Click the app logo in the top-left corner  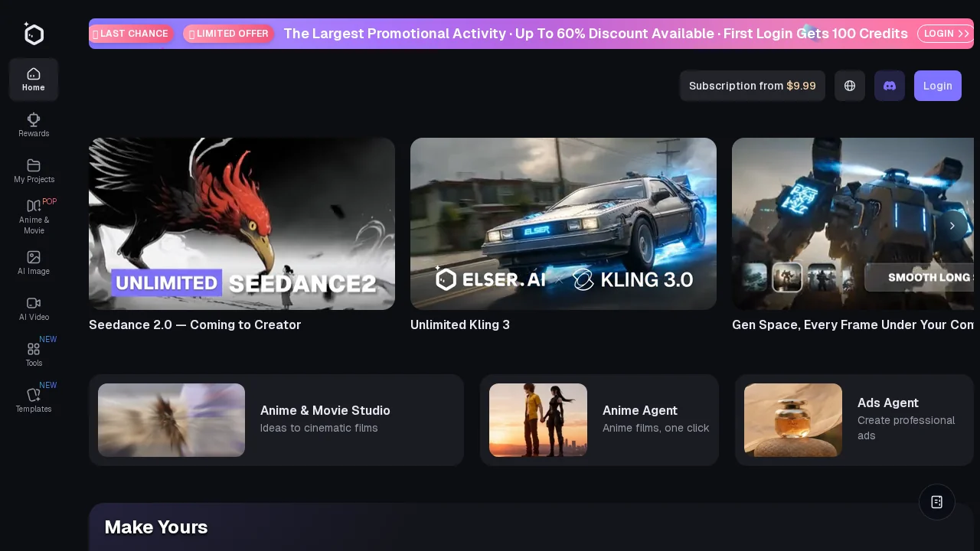[34, 34]
